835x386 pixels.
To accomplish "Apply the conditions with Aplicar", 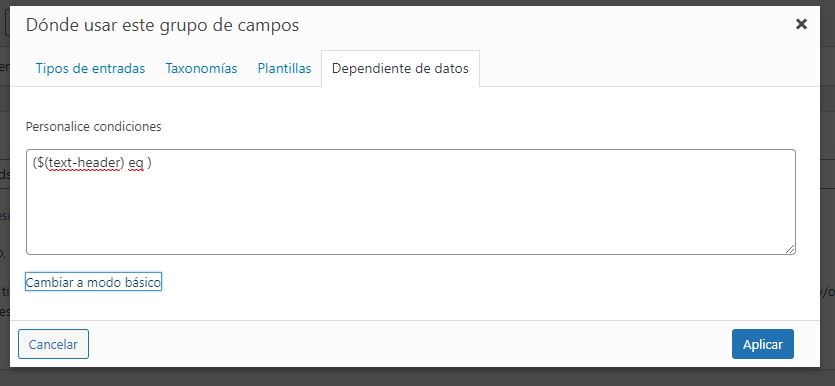I will point(763,344).
